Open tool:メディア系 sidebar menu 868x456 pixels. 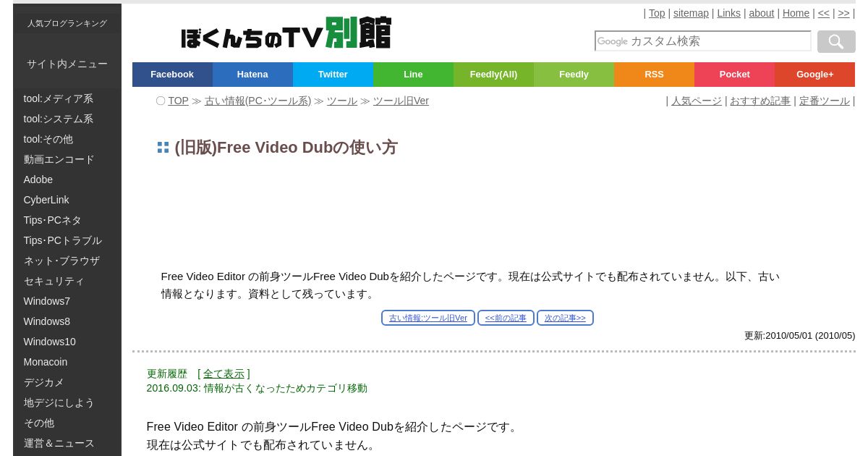coord(67,98)
